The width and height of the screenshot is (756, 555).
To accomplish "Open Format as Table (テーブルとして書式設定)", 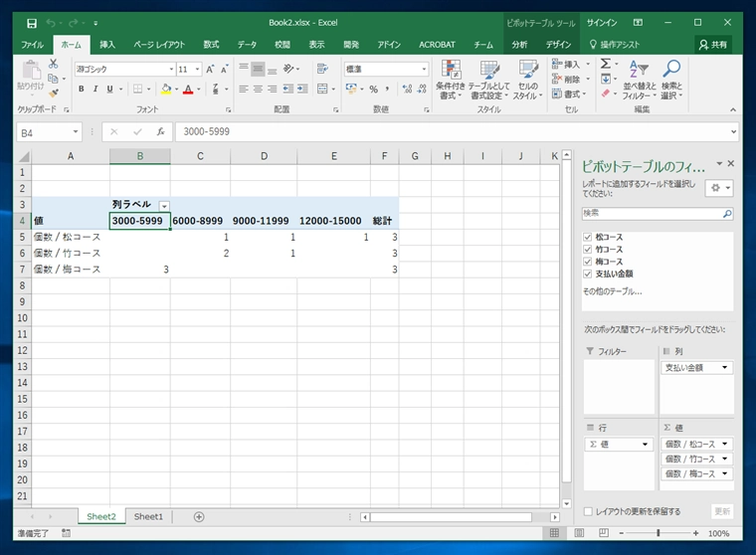I will point(488,80).
